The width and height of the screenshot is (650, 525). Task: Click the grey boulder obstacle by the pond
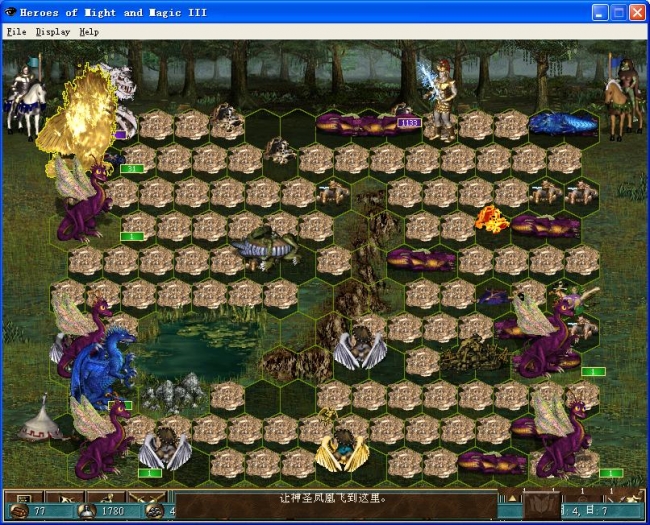173,392
